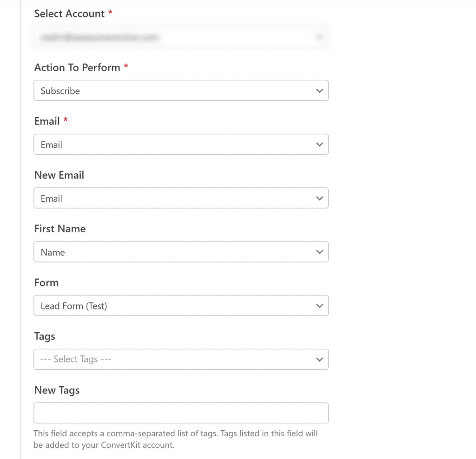The height and width of the screenshot is (459, 476).
Task: Click the comma-separated tags help text
Action: (175, 439)
